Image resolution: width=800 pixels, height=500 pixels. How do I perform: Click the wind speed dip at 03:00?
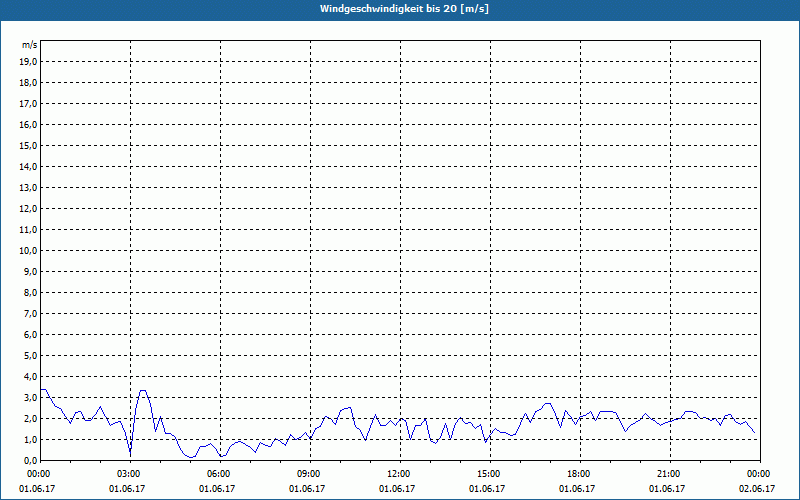[131, 454]
